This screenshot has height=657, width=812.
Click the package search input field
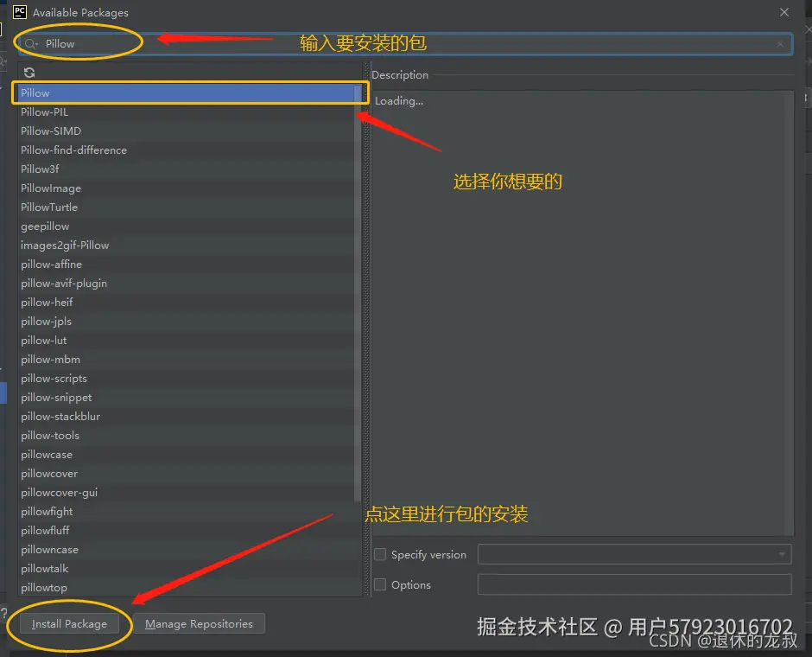[405, 45]
